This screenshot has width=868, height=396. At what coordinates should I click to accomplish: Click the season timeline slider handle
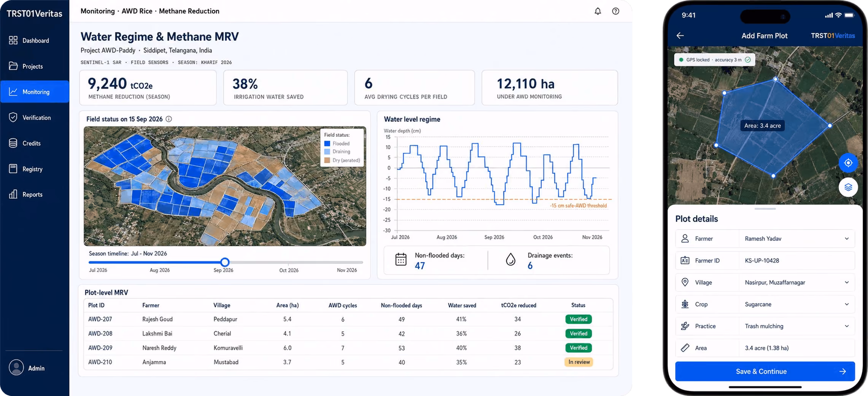coord(225,262)
